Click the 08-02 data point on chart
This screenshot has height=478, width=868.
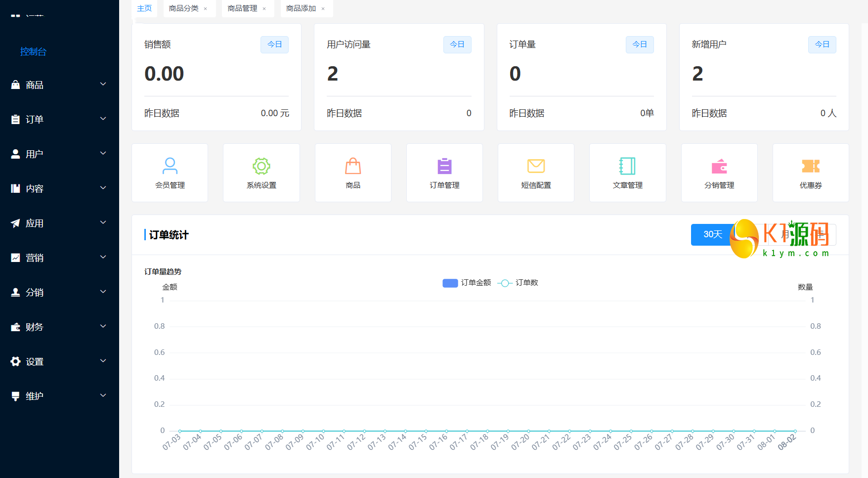click(x=795, y=431)
